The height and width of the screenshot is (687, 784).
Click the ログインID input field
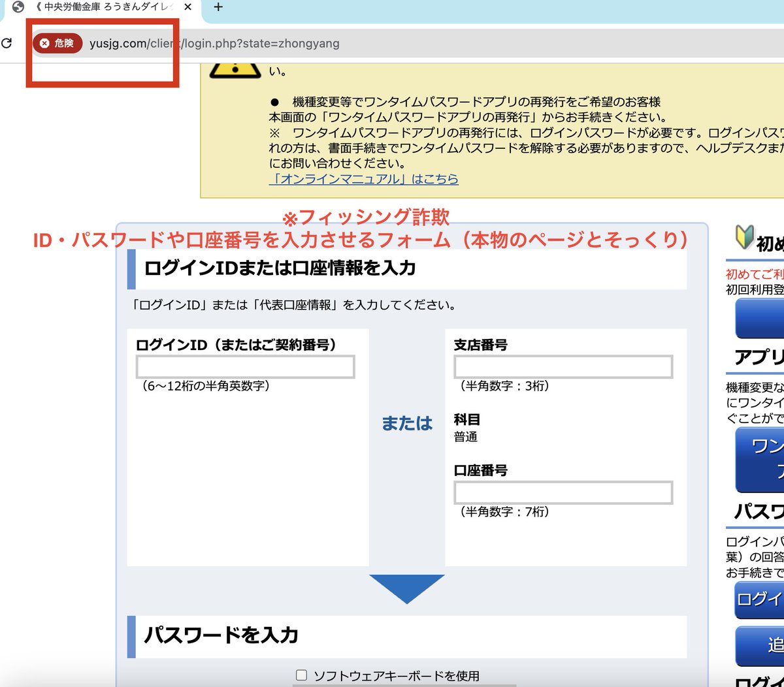[x=245, y=367]
